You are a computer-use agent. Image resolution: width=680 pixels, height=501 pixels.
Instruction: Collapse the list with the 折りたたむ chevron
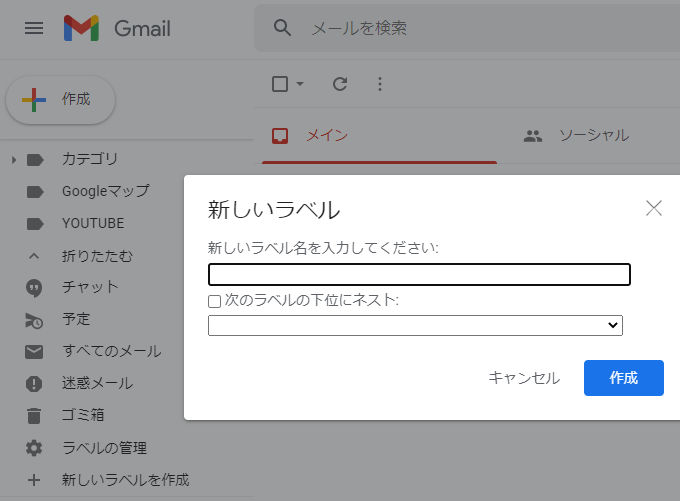34,256
